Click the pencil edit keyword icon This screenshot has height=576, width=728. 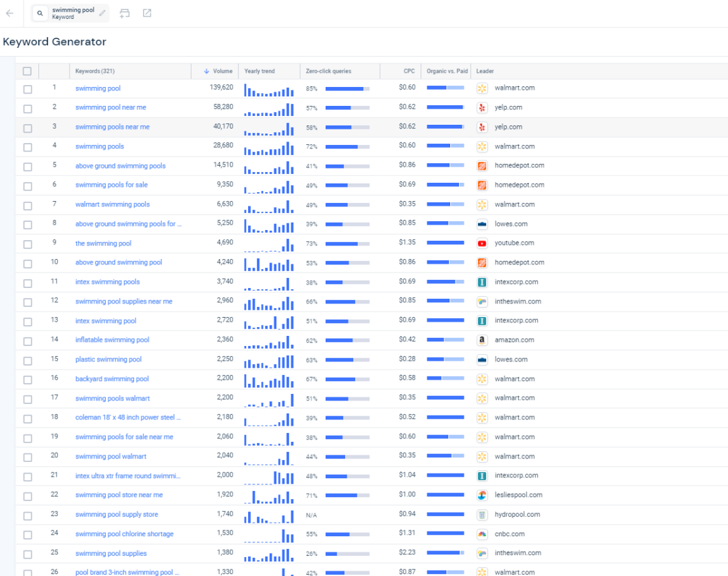pyautogui.click(x=102, y=13)
